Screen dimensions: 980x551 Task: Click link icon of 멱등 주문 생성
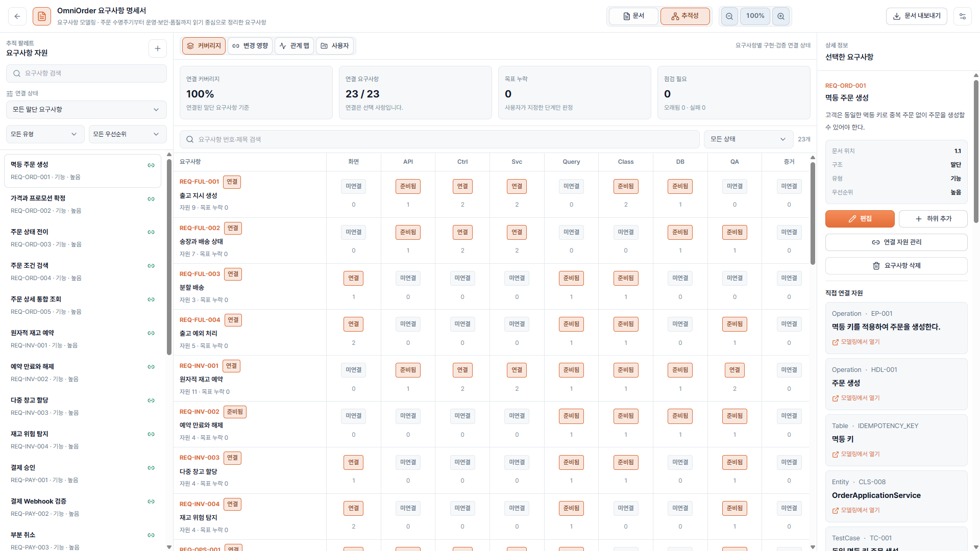pos(151,165)
